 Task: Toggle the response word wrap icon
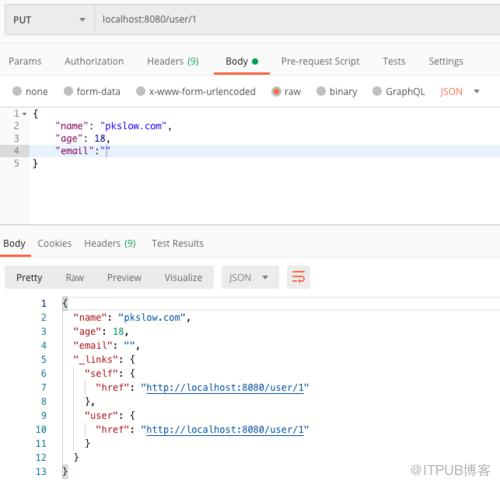tap(298, 277)
